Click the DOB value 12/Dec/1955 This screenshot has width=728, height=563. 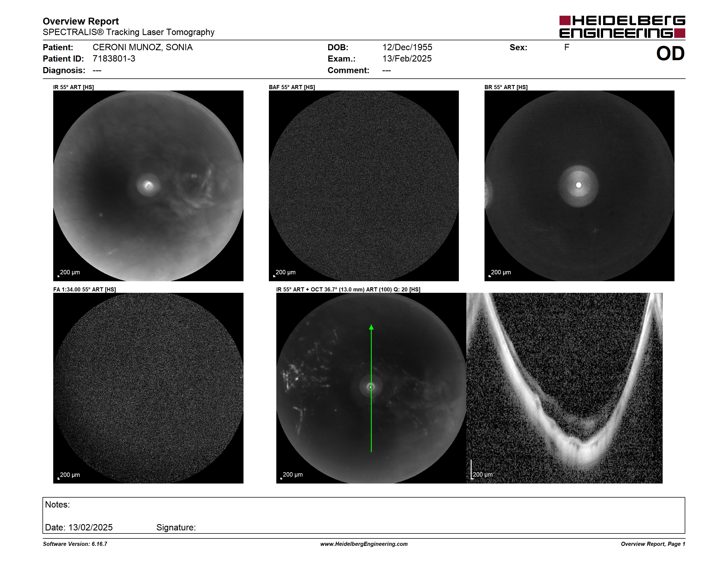pyautogui.click(x=407, y=47)
